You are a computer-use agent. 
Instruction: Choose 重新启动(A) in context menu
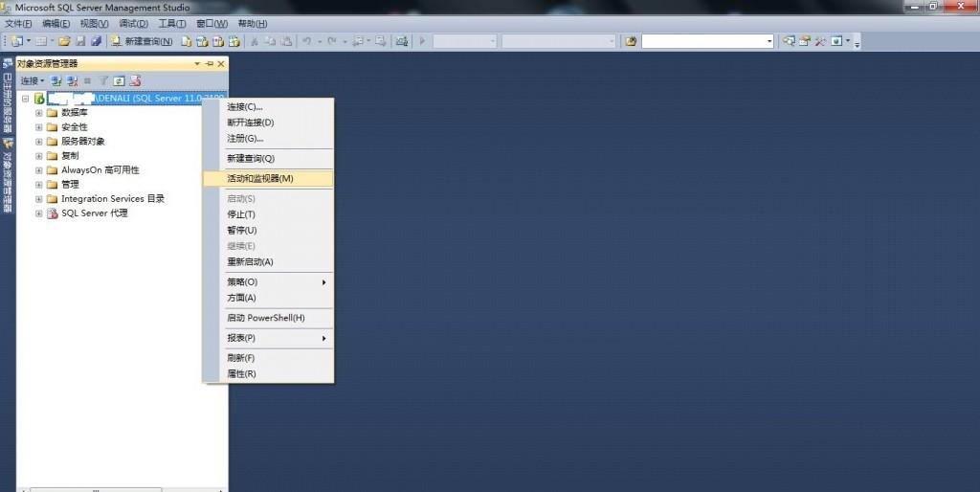coord(268,262)
